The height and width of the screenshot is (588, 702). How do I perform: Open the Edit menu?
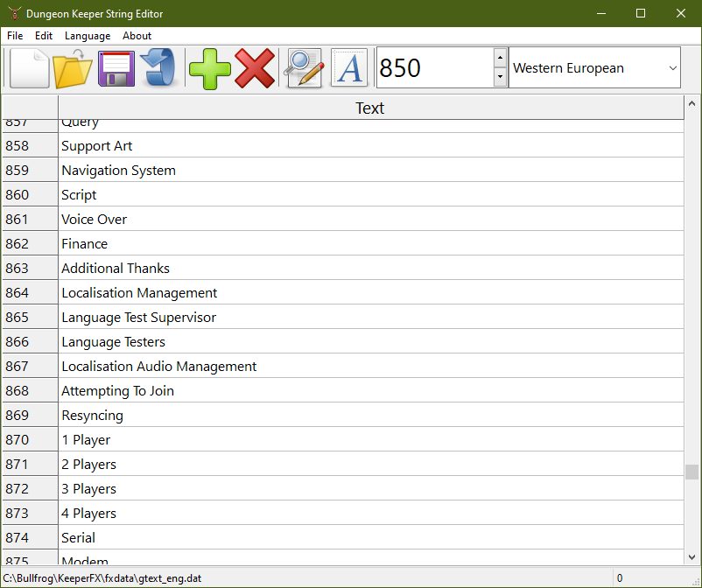[44, 36]
